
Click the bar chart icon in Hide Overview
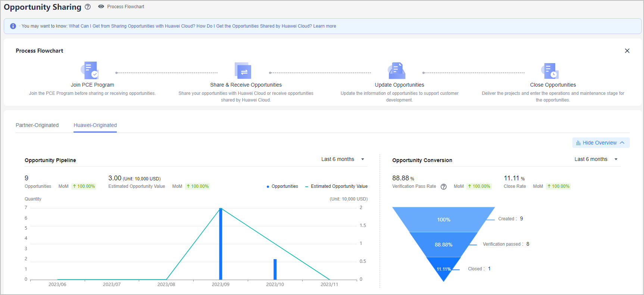[578, 143]
